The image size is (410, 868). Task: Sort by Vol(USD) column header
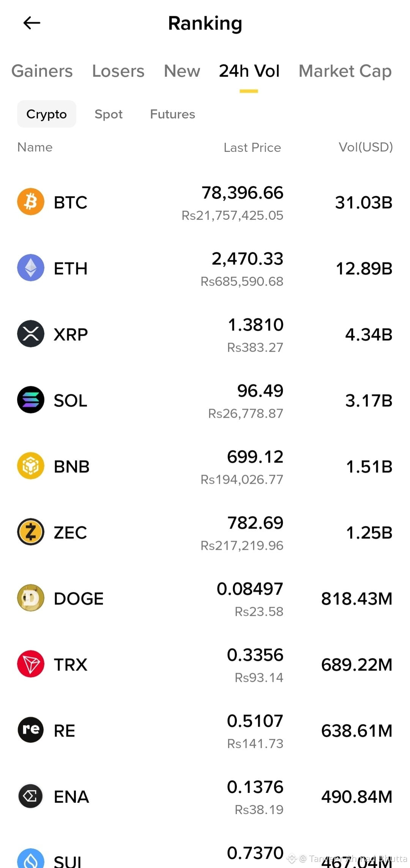[366, 147]
